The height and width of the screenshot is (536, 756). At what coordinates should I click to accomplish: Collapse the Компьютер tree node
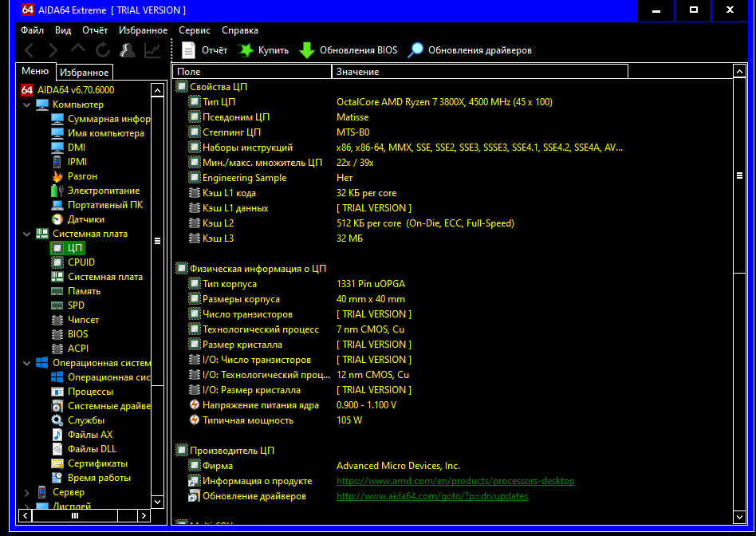(27, 104)
